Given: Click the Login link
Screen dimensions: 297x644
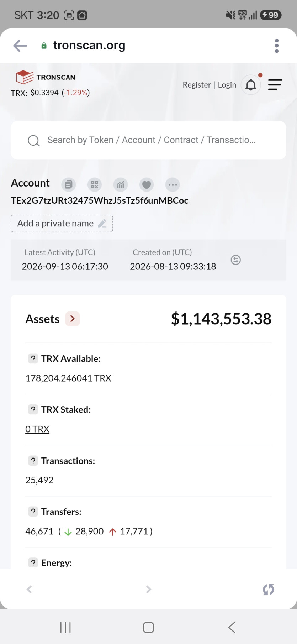Looking at the screenshot, I should pos(227,85).
